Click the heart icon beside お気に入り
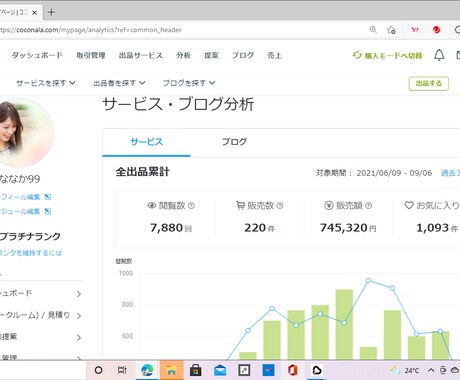The width and height of the screenshot is (460, 380). (409, 205)
